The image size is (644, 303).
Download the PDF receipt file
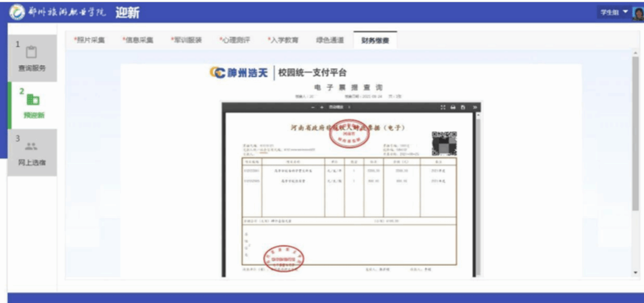(x=462, y=108)
